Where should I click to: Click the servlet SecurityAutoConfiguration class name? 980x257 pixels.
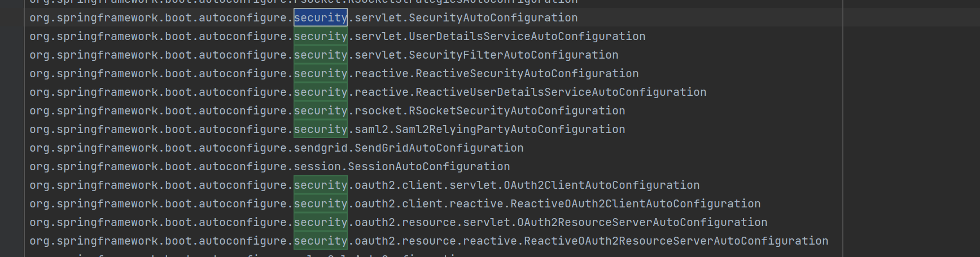493,18
